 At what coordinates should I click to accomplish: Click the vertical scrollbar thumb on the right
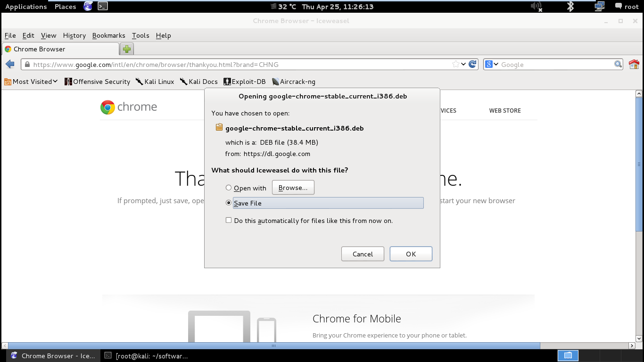(x=639, y=165)
